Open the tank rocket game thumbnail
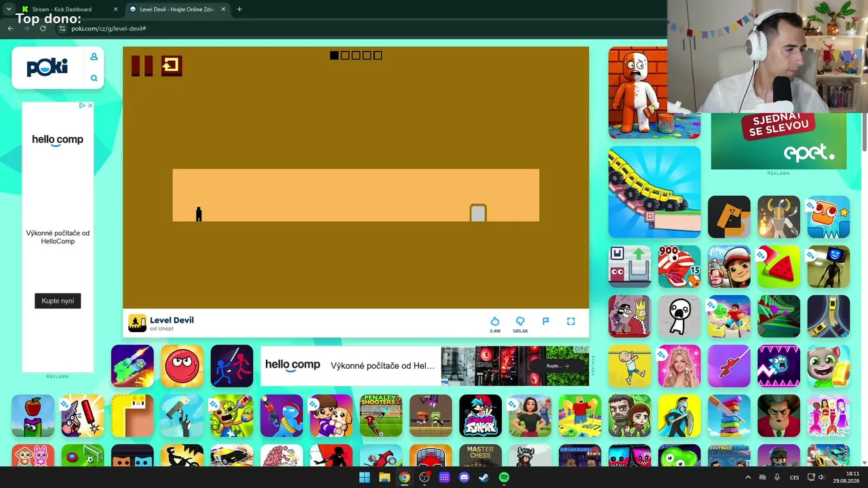Viewport: 868px width, 488px height. point(132,366)
